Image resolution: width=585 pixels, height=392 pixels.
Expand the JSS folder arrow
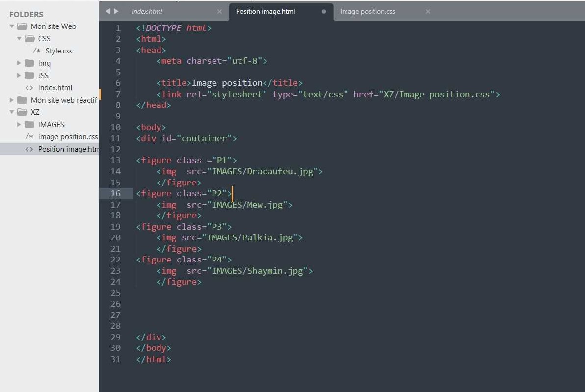tap(19, 76)
